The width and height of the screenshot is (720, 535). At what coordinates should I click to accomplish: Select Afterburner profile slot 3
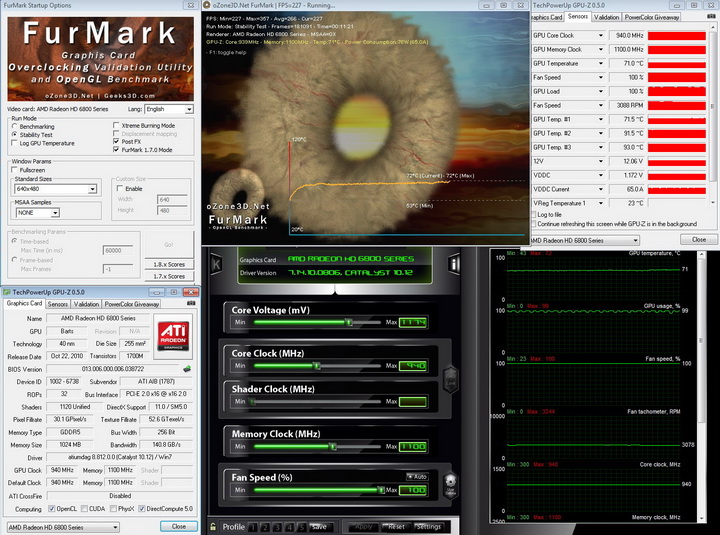pyautogui.click(x=277, y=527)
